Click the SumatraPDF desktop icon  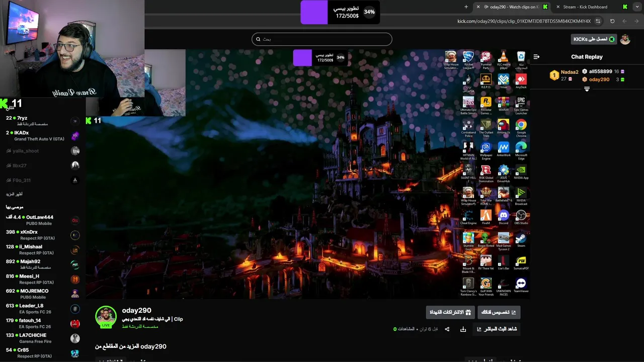coord(521,263)
